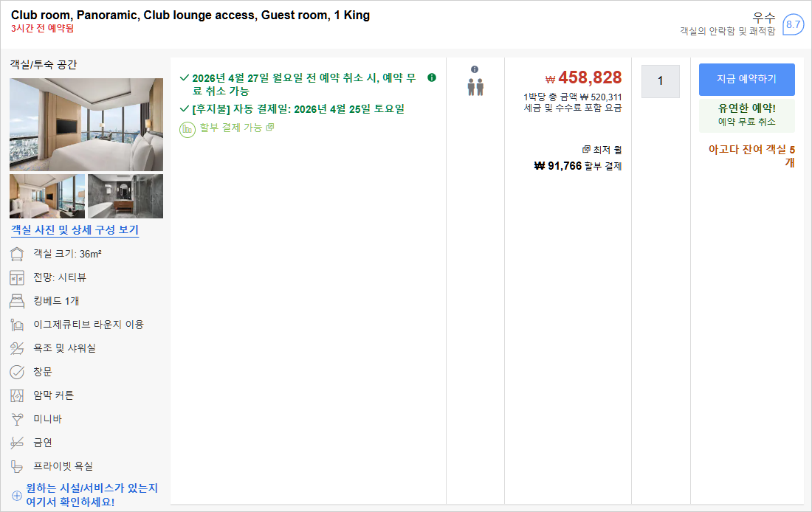Click the info icon beside free cancellation text
Image resolution: width=812 pixels, height=512 pixels.
coord(432,77)
